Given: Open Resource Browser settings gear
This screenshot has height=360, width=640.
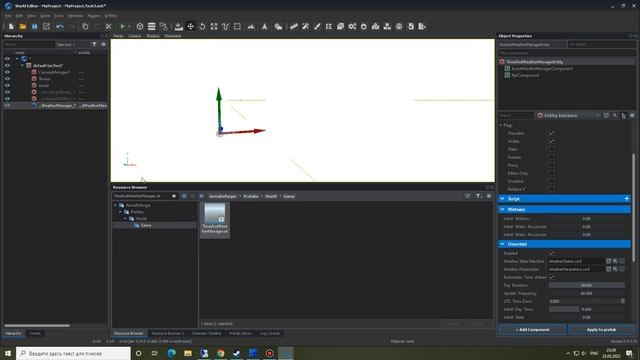Looking at the screenshot, I should (489, 196).
